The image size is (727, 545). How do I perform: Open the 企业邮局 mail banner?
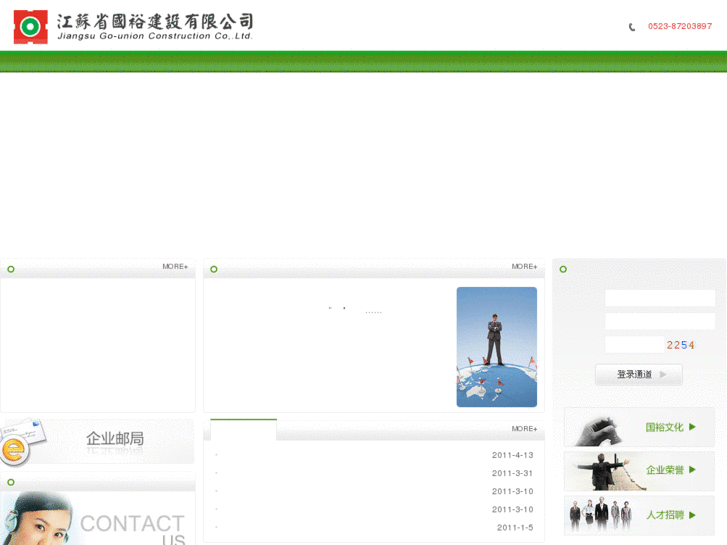[x=97, y=441]
